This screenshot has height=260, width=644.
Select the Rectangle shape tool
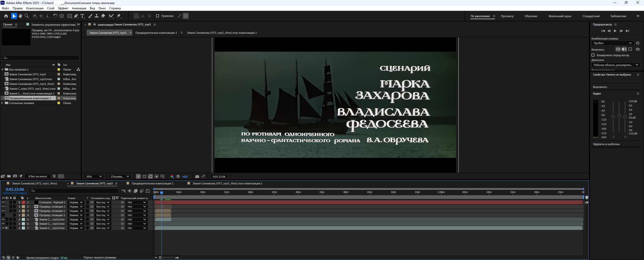pos(70,16)
